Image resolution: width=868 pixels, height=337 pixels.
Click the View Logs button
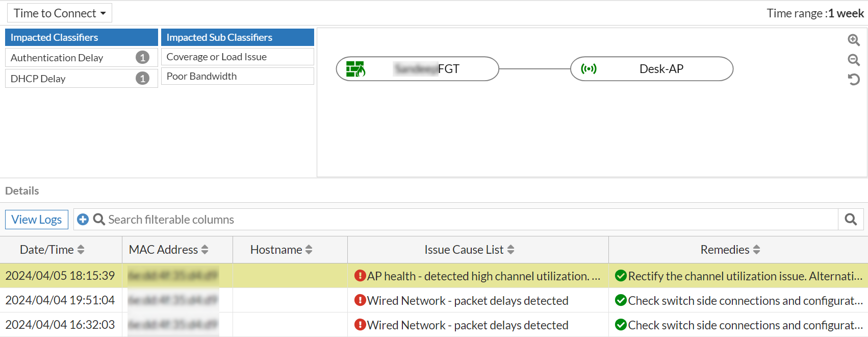[x=37, y=220]
